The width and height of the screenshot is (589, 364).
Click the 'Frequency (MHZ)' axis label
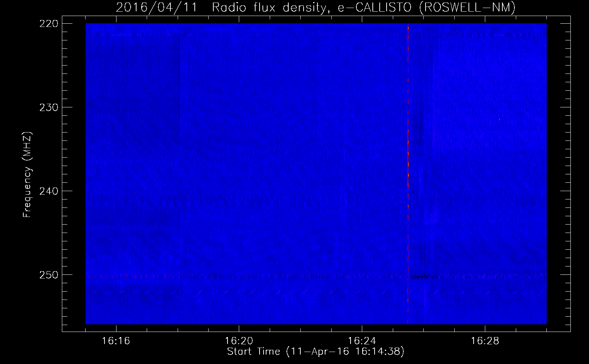pos(27,174)
